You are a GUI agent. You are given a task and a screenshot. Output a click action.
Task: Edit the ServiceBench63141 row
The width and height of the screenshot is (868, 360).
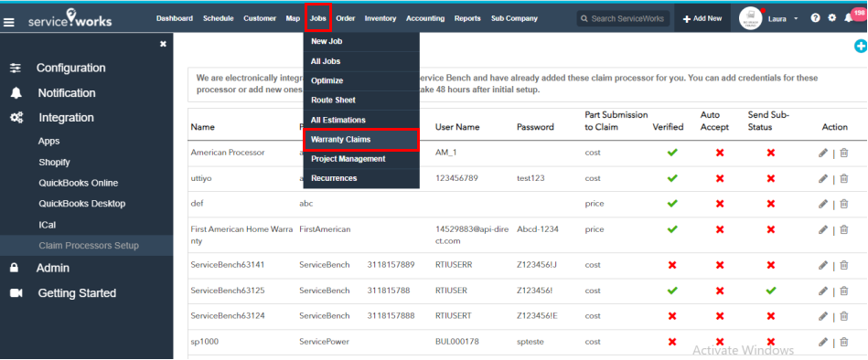(823, 265)
